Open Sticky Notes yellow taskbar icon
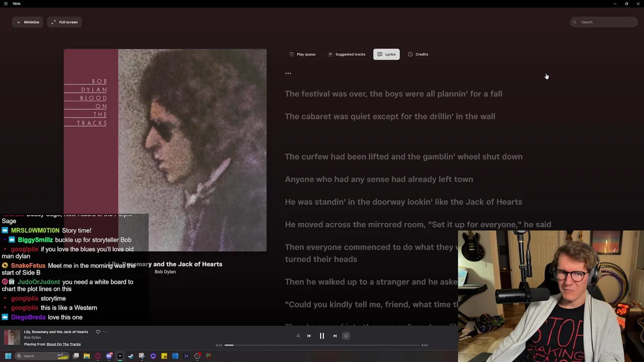This screenshot has height=362, width=644. point(164,356)
